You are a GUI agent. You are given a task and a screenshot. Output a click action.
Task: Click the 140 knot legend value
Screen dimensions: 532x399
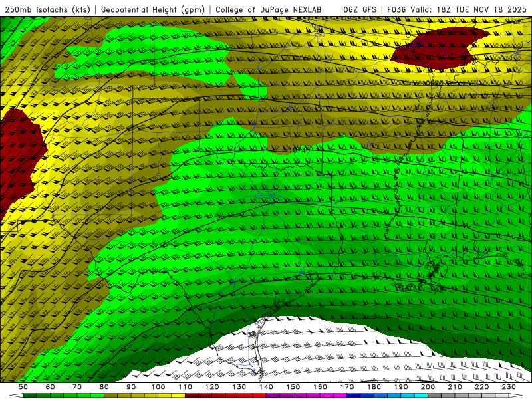(266, 387)
